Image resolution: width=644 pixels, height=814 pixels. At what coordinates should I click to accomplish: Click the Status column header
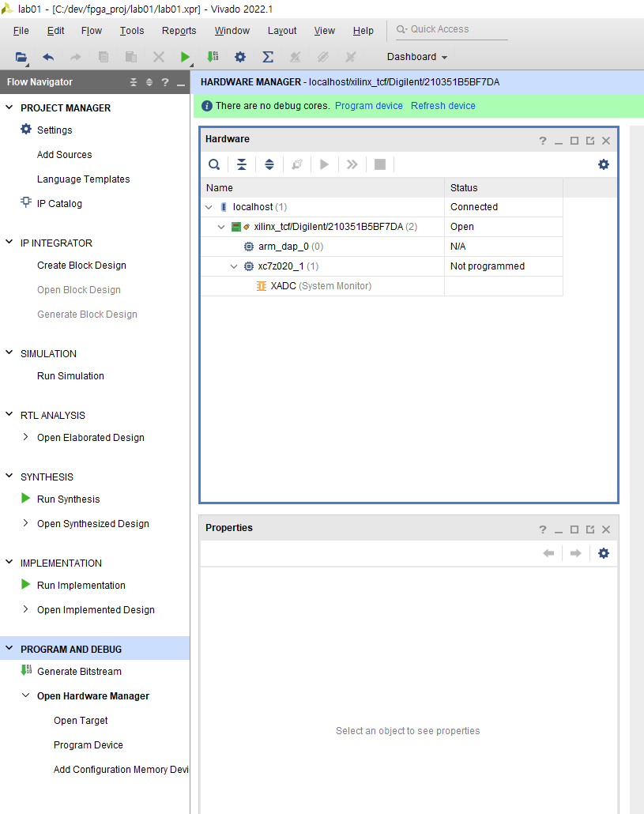click(x=504, y=188)
